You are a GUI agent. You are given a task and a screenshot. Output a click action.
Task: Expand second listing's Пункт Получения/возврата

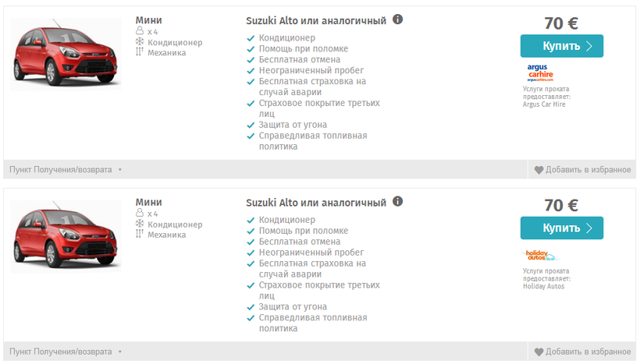click(66, 352)
